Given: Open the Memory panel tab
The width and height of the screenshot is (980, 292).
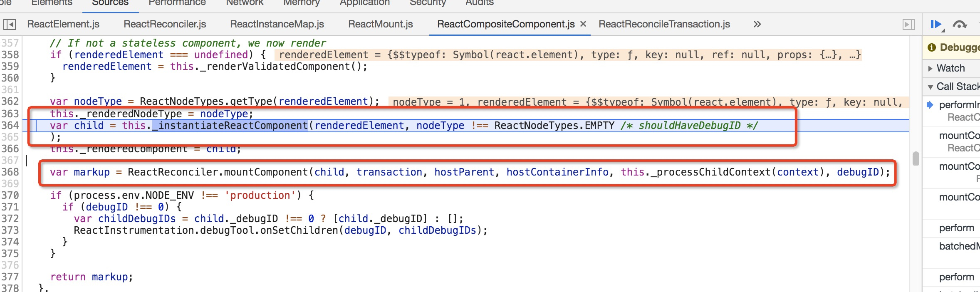Looking at the screenshot, I should point(302,3).
